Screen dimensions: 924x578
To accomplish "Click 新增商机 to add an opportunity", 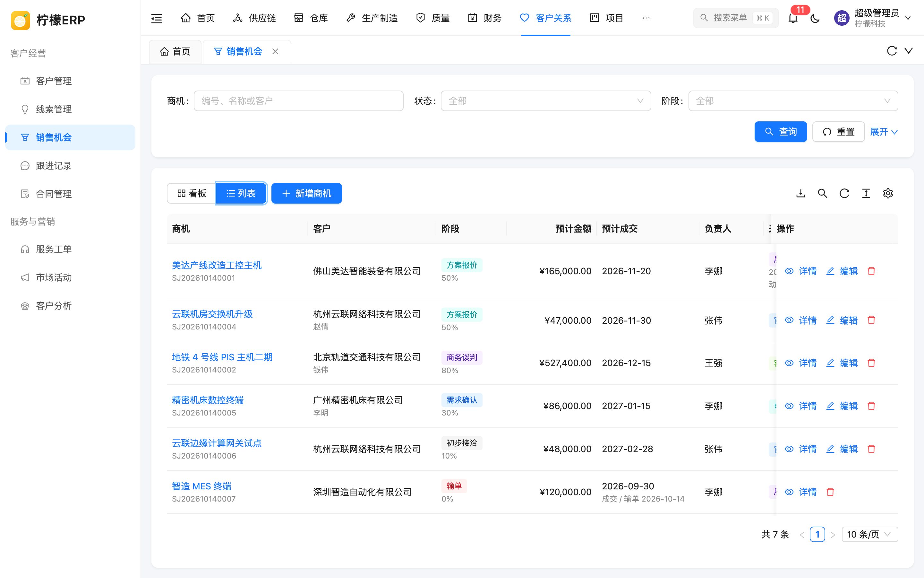I will (x=307, y=193).
